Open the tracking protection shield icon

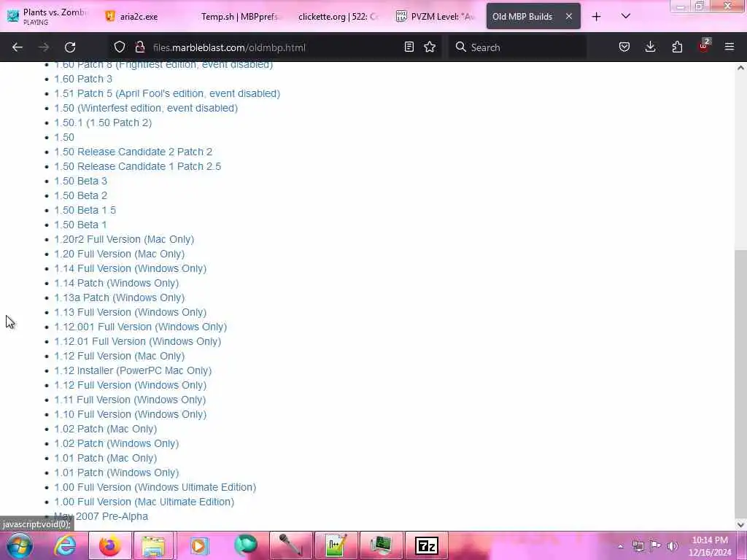tap(120, 47)
